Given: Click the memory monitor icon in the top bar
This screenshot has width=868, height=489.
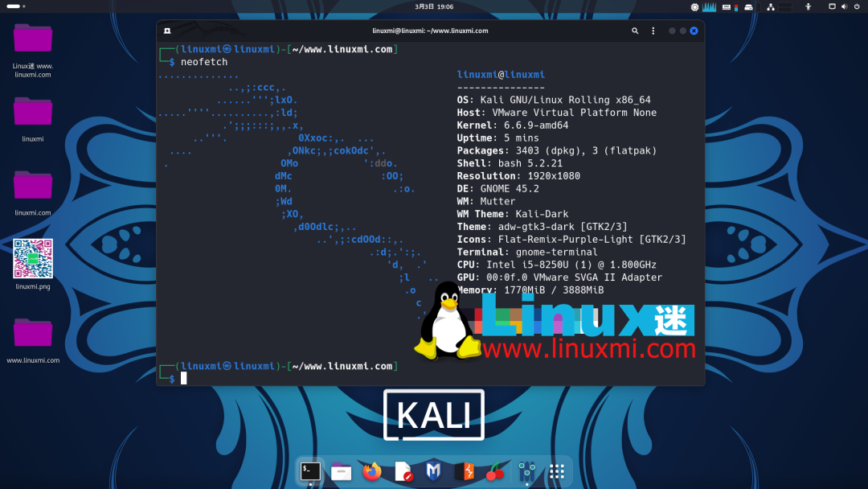Looking at the screenshot, I should coord(727,7).
